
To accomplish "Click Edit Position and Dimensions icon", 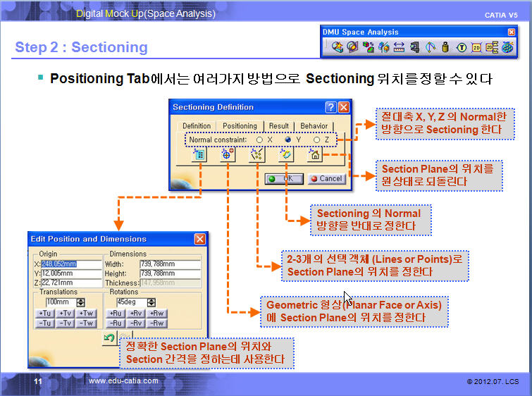I will coord(198,155).
